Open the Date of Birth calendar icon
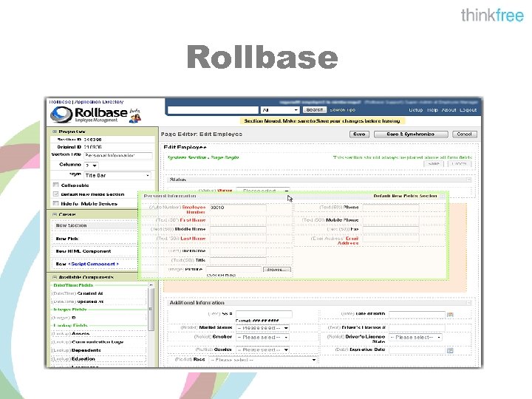Screen dimensions: 532x399 click(450, 315)
